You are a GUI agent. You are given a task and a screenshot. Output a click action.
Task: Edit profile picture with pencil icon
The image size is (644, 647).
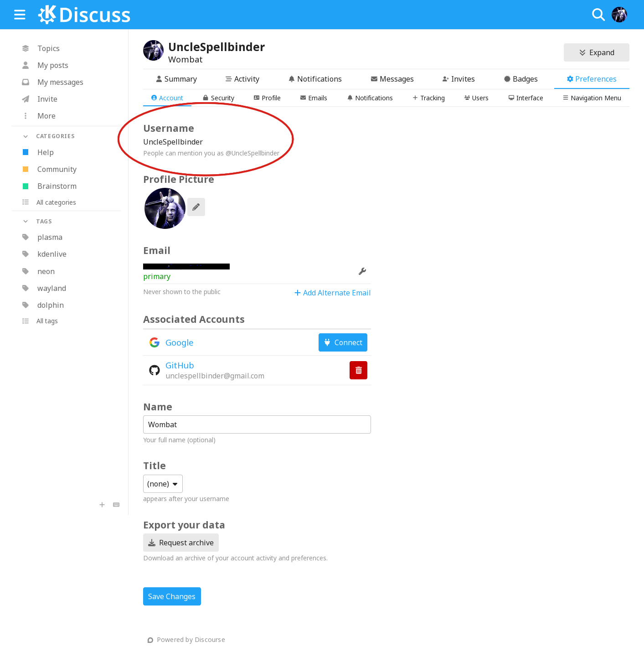(196, 207)
